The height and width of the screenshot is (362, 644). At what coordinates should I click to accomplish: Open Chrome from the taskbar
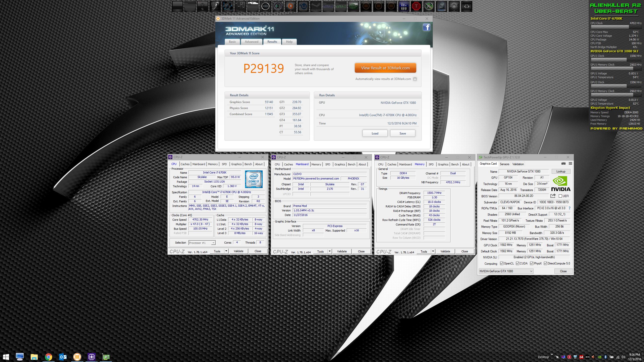click(49, 357)
